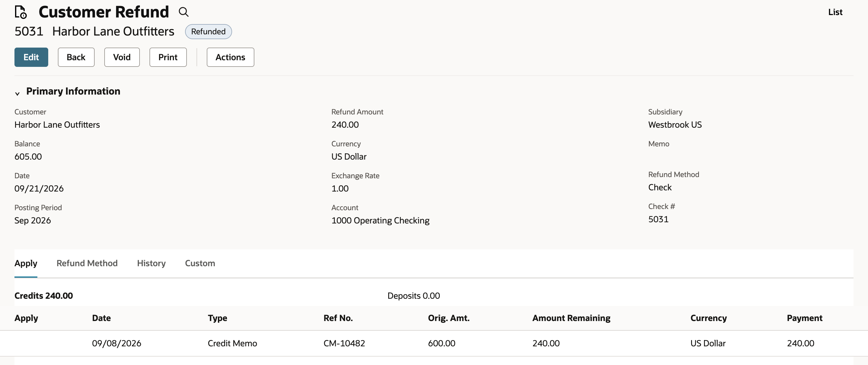This screenshot has width=868, height=365.
Task: Select customer value Harbor Lane Outfitters
Action: pos(57,125)
